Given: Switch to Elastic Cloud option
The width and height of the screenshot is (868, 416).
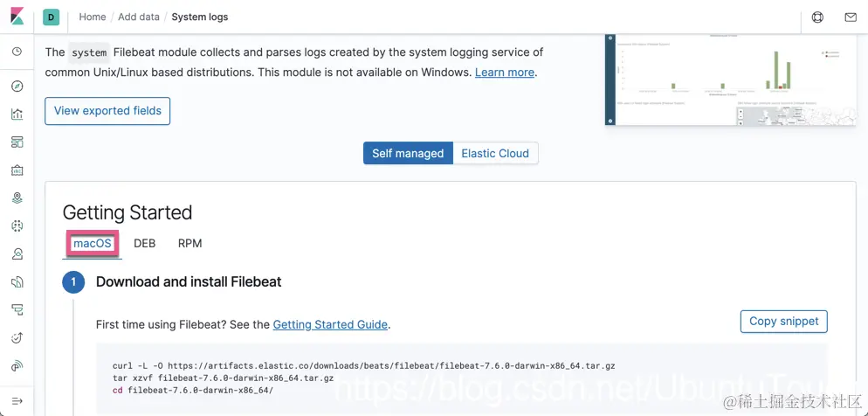Looking at the screenshot, I should click(495, 154).
